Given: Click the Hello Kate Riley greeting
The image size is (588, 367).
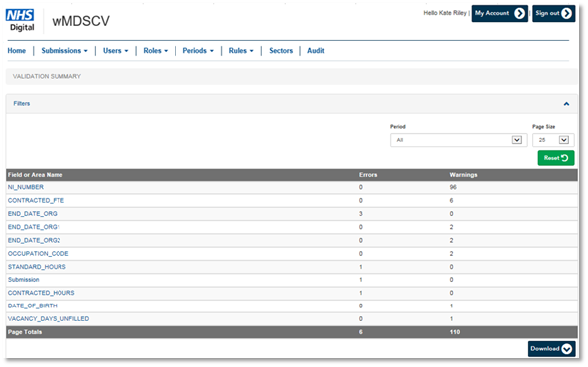Looking at the screenshot, I should pos(445,13).
